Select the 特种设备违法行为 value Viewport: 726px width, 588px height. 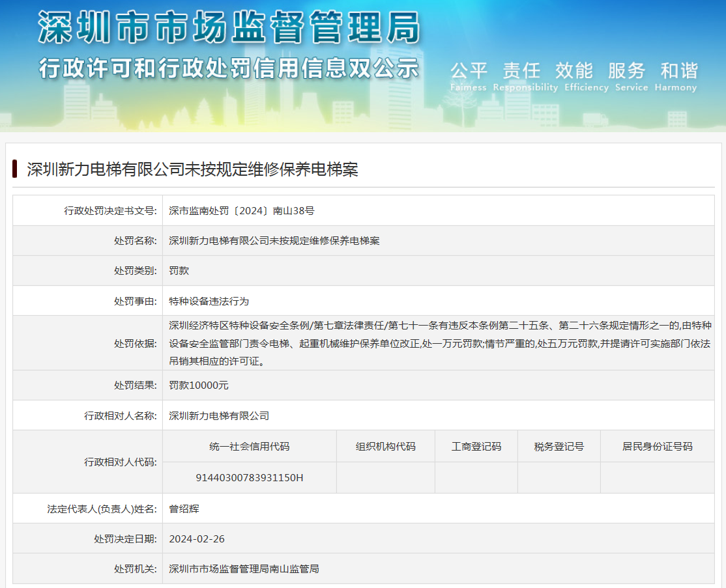click(x=209, y=301)
